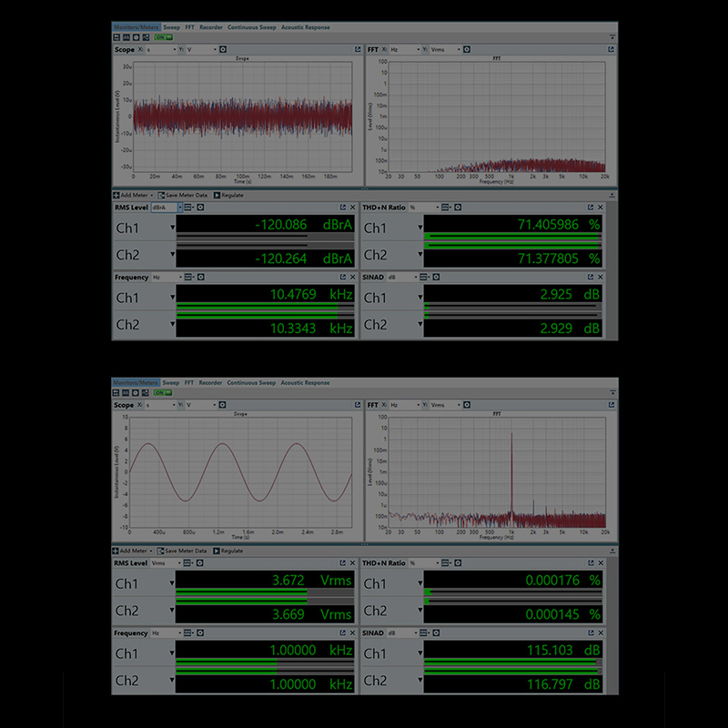Pop out the bottom RMS Level meter

tap(343, 563)
